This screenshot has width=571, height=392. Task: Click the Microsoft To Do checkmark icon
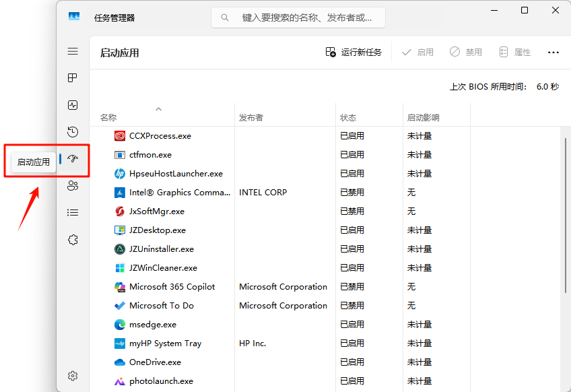119,306
